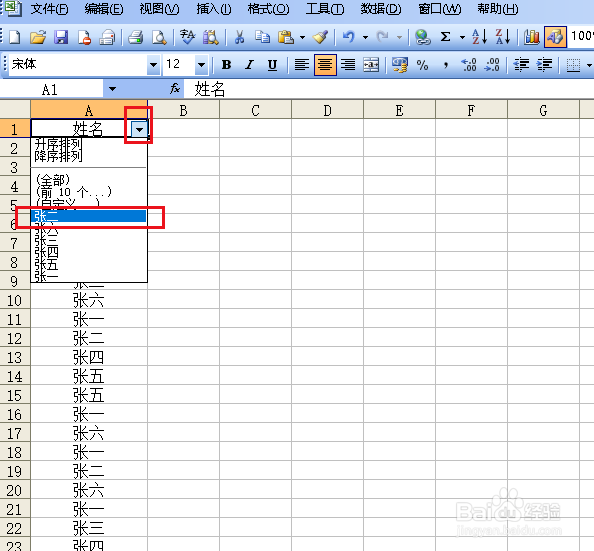Click the Print icon
The image size is (594, 551).
tap(135, 37)
